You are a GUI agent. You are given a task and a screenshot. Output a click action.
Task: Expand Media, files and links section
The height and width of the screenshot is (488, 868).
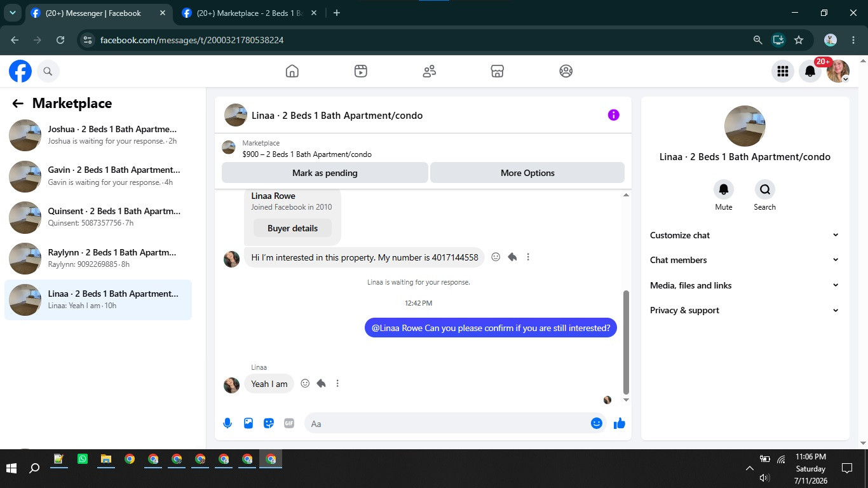pos(745,285)
